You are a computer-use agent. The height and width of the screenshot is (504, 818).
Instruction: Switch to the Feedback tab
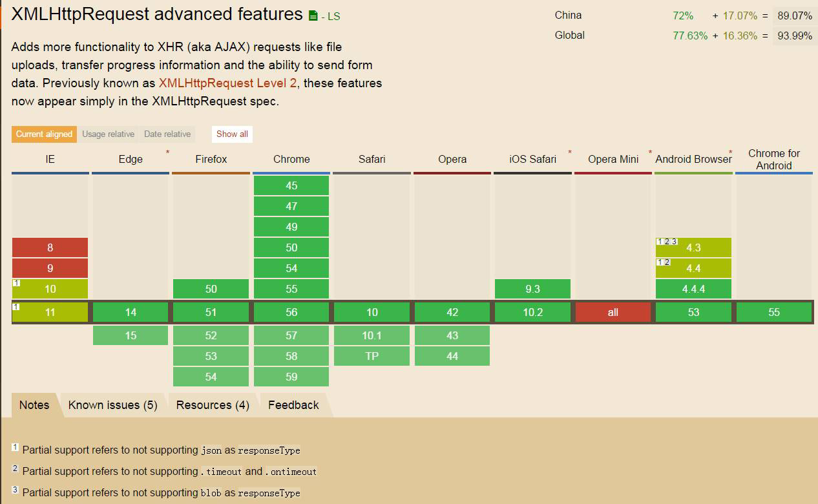(293, 405)
